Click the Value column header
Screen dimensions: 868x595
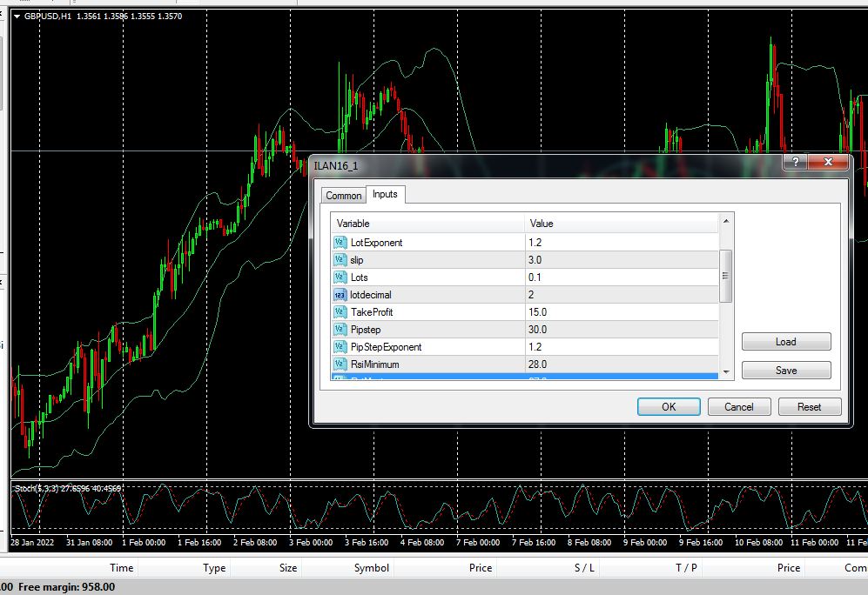pos(621,224)
